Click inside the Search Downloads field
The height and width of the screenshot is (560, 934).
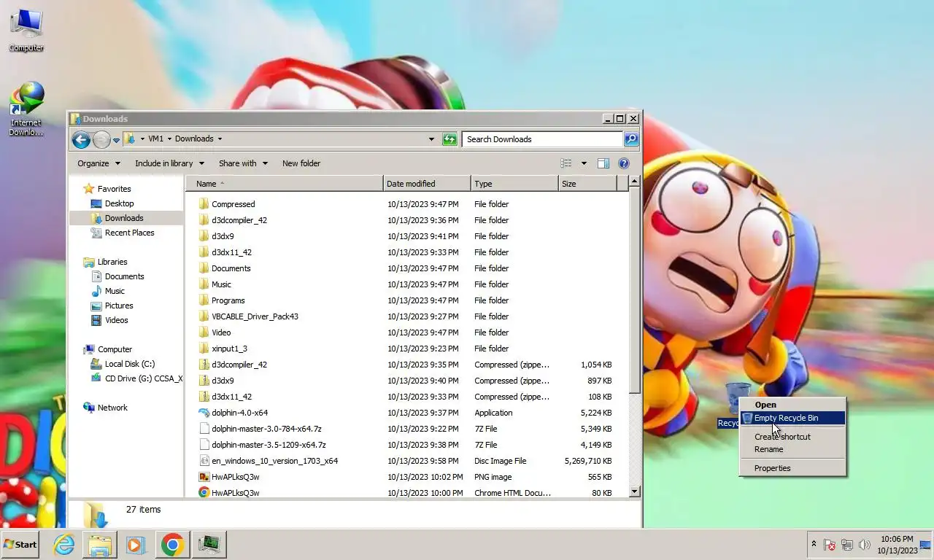542,139
